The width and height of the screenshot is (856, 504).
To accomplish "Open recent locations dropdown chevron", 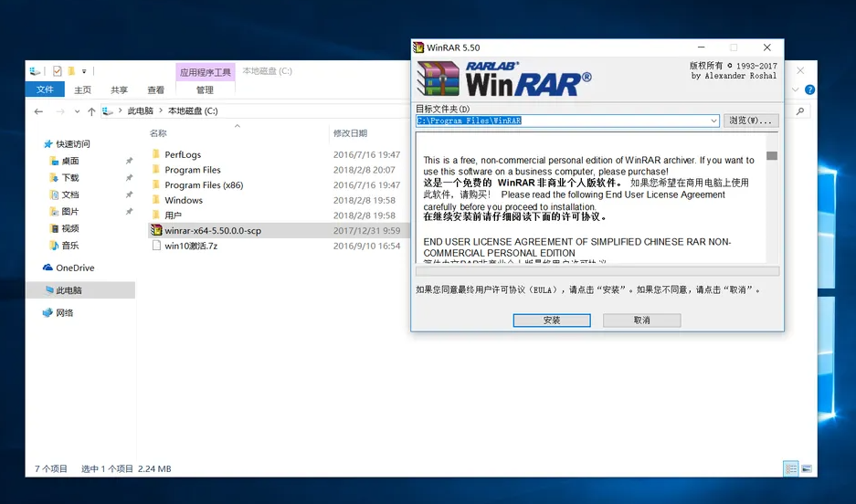I will point(77,111).
